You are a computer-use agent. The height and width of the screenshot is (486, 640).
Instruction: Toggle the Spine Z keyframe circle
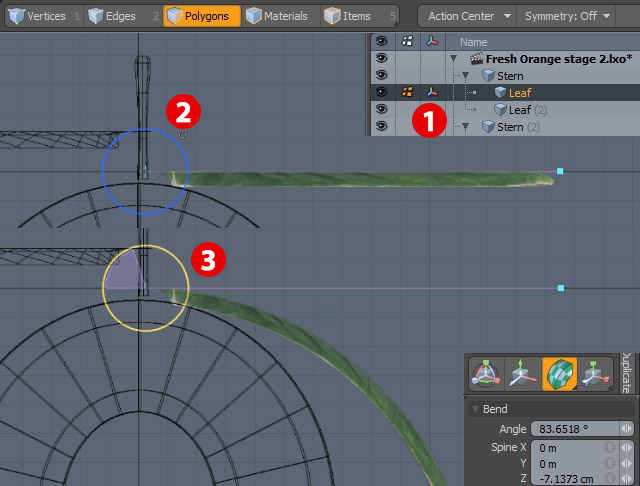[x=610, y=478]
